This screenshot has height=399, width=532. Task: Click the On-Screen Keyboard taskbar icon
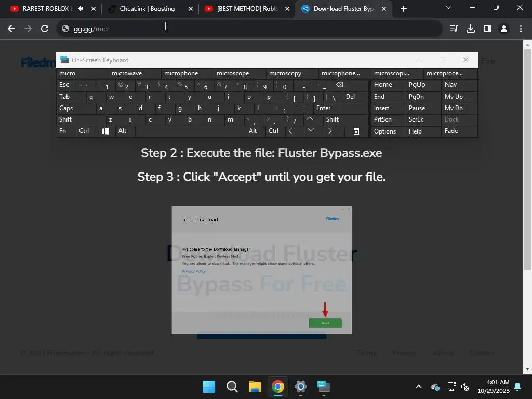pos(323,387)
